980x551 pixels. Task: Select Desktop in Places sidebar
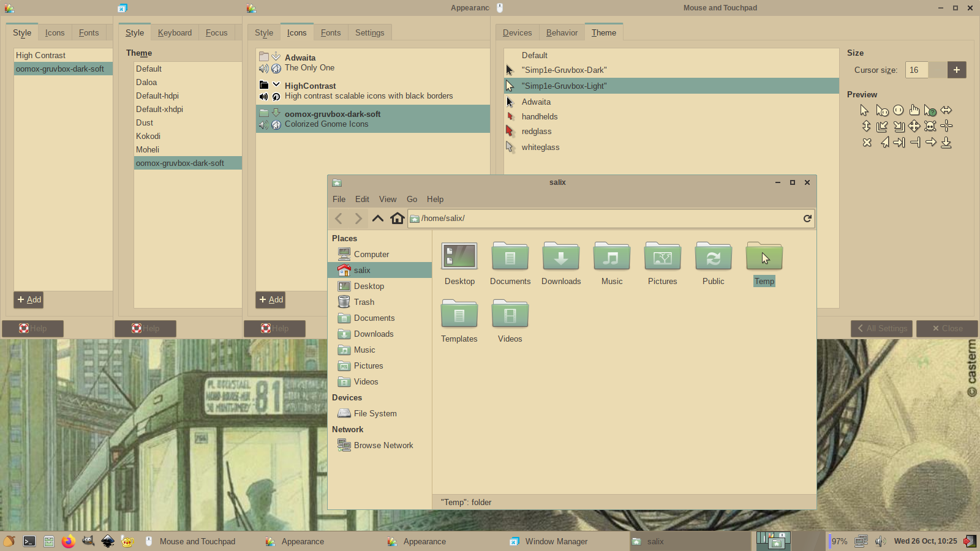click(x=380, y=286)
